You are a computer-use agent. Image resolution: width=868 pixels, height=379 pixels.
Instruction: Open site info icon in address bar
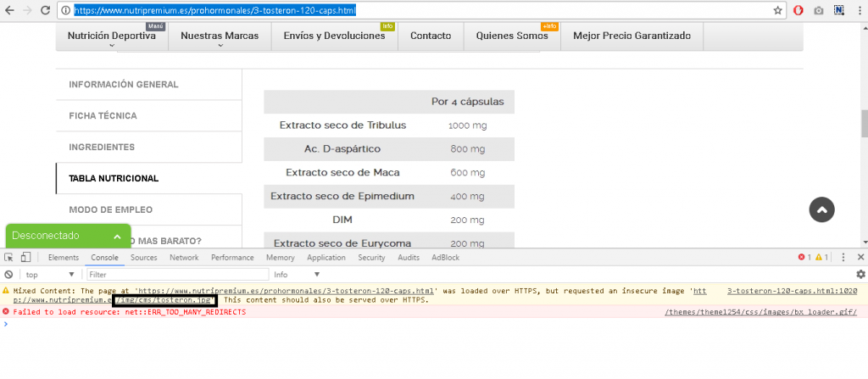point(65,10)
